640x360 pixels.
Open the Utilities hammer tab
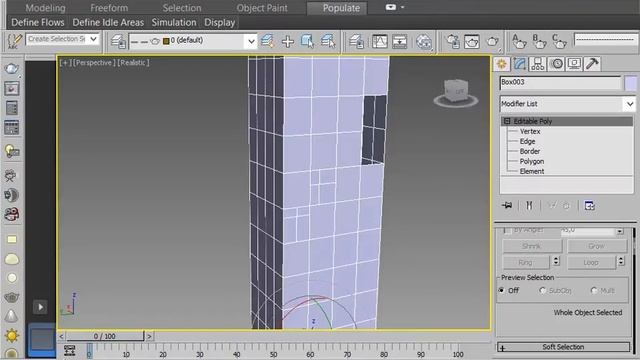point(592,64)
